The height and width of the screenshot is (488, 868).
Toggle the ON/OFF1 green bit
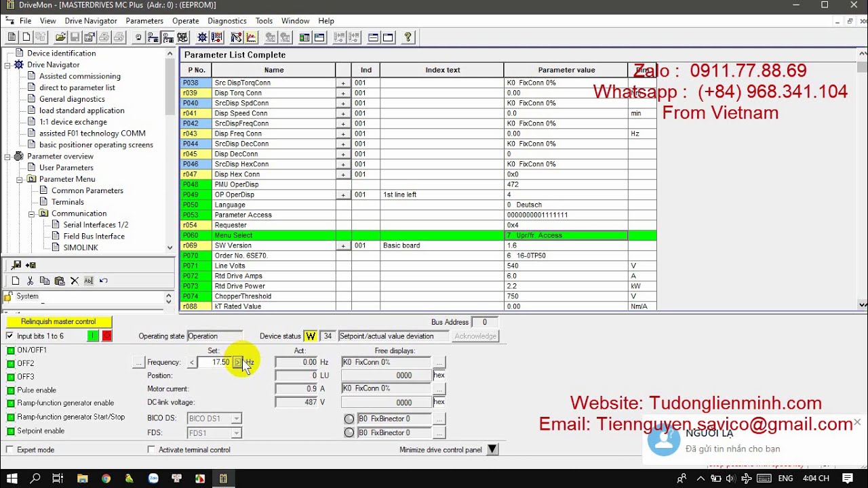(10, 350)
